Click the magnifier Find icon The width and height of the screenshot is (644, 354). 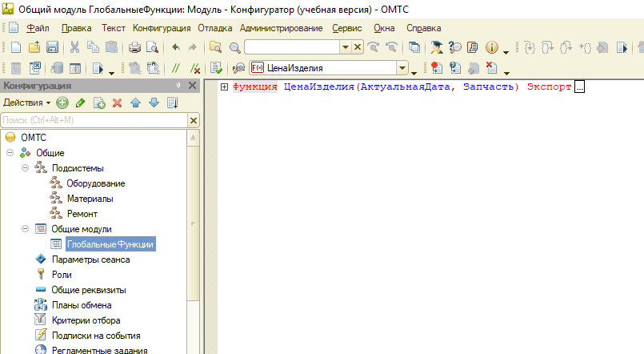(234, 48)
